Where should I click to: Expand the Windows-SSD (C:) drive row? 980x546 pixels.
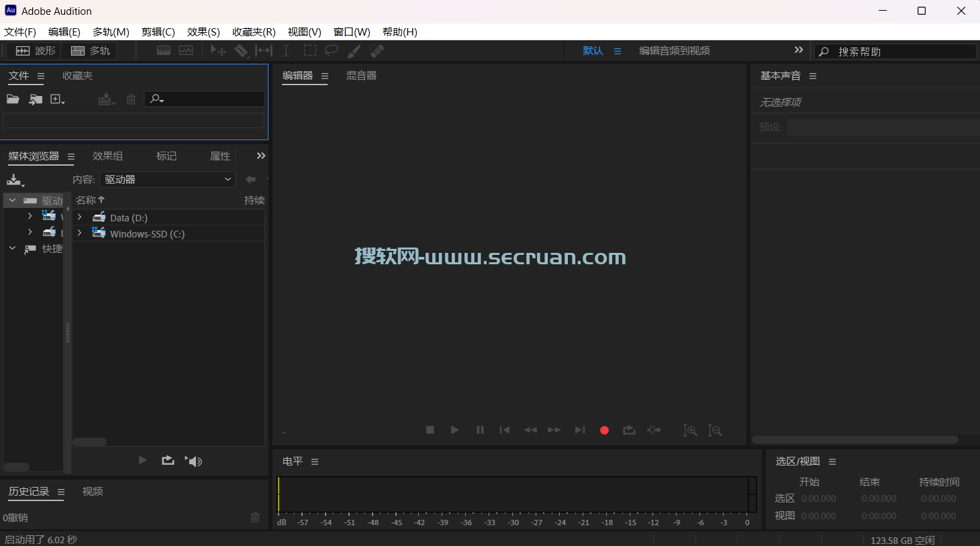[x=79, y=233]
